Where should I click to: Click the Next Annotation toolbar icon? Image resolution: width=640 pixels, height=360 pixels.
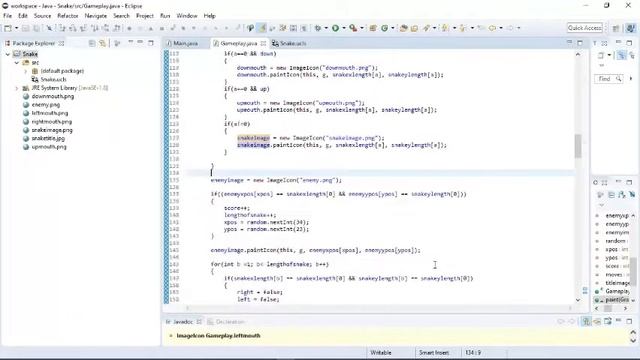[445, 28]
